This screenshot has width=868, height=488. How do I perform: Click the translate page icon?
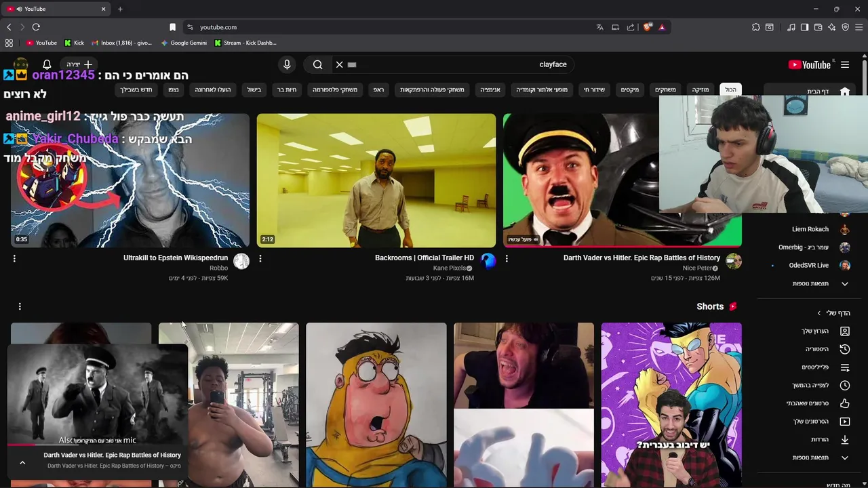(x=599, y=27)
